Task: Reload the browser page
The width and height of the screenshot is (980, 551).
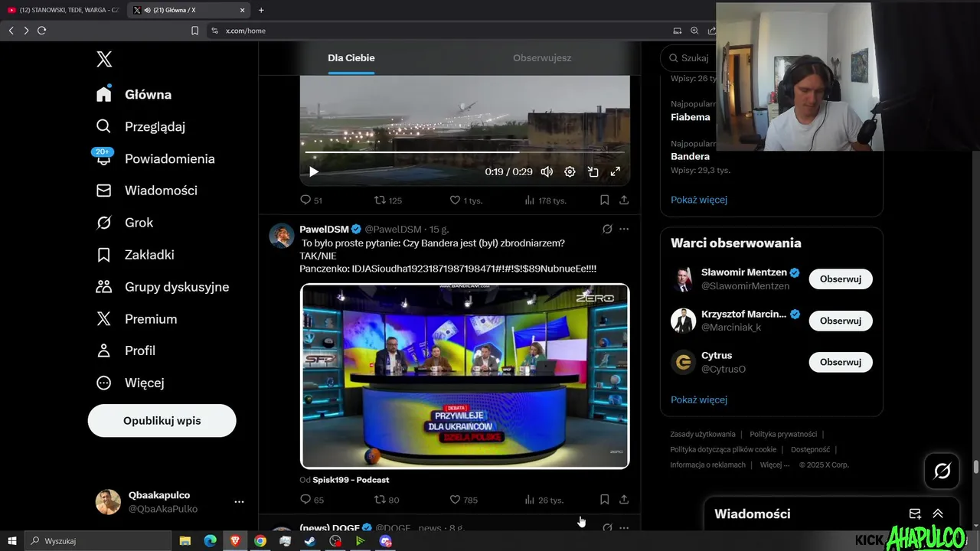Action: pos(41,31)
